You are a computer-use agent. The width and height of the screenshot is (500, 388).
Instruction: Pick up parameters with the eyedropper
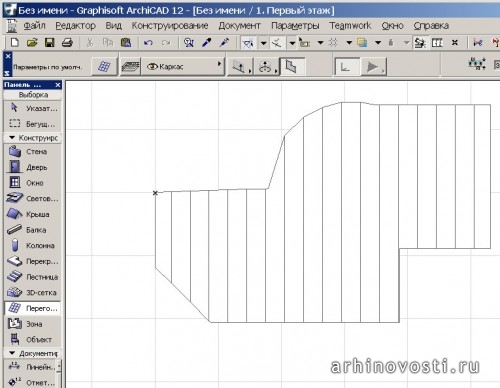207,43
